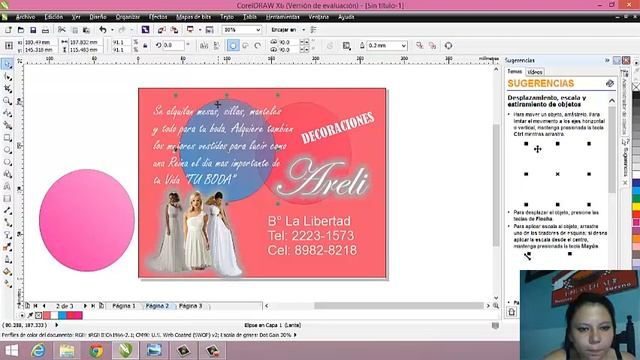Cut the selection with scissors icon
640x360 pixels.
[62, 30]
